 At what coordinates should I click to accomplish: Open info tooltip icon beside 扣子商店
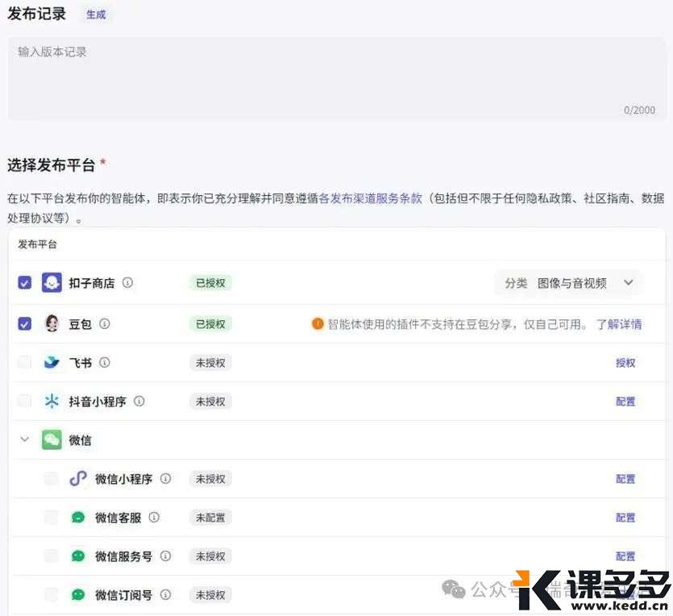(127, 283)
